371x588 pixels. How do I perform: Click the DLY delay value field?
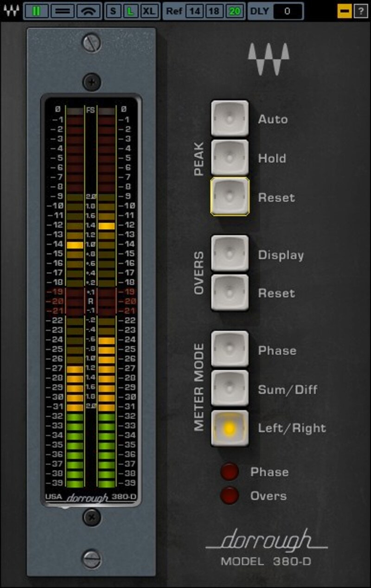pos(288,11)
